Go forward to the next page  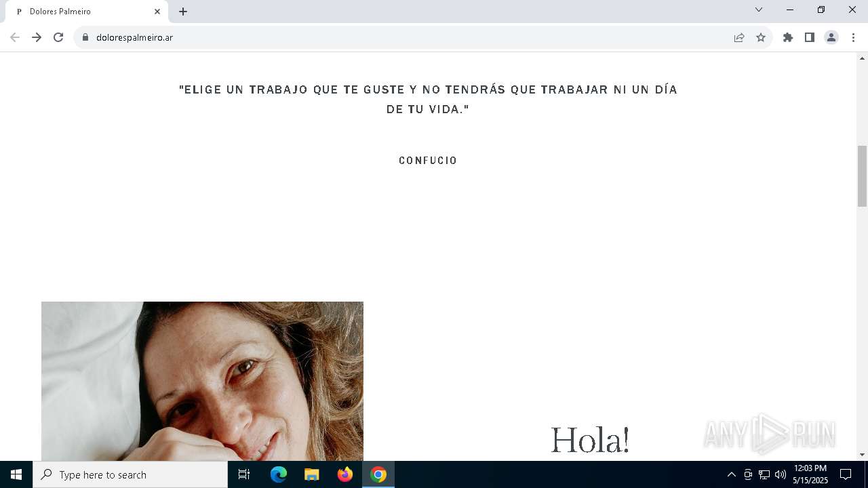pos(37,37)
